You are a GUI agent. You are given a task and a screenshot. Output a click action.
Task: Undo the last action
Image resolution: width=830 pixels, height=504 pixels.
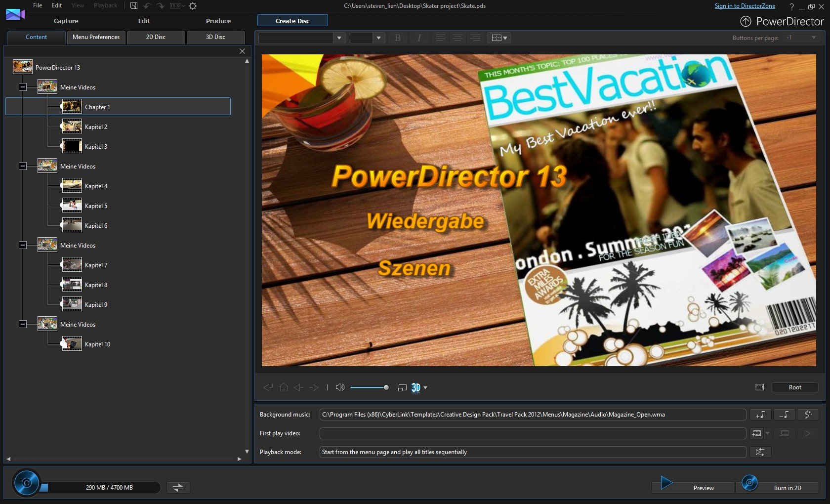pyautogui.click(x=147, y=6)
